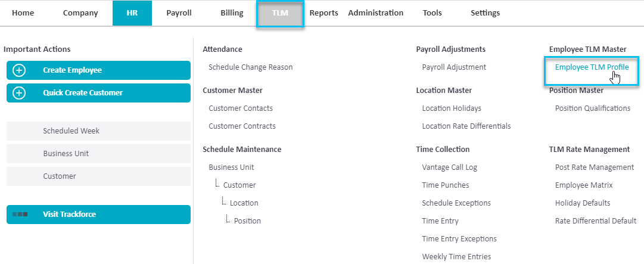Open Weekly Time Entries

(456, 257)
